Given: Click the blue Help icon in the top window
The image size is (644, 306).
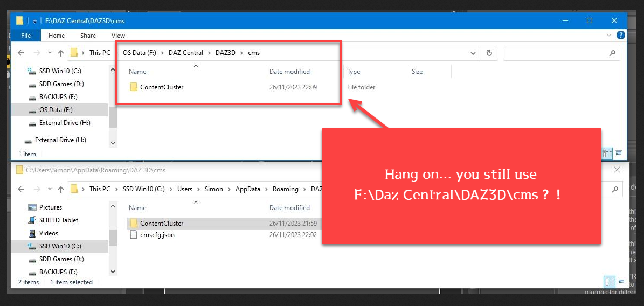Looking at the screenshot, I should pos(621,35).
